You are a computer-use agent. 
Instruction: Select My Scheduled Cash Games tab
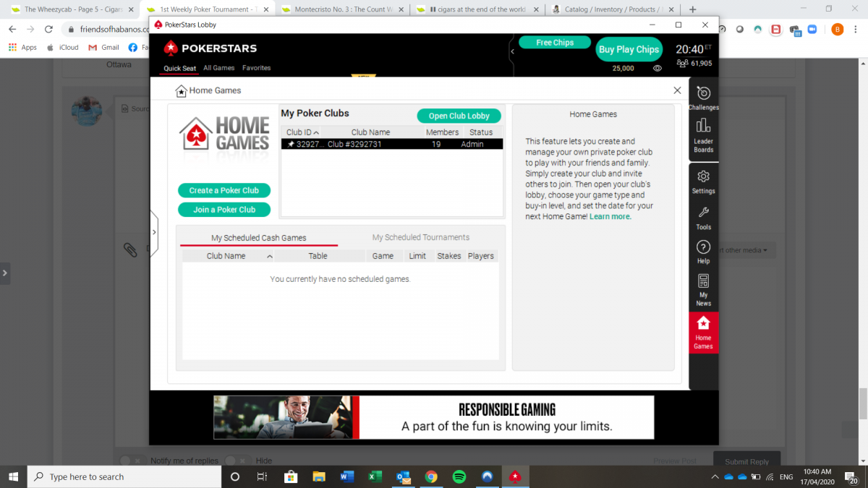click(x=259, y=238)
